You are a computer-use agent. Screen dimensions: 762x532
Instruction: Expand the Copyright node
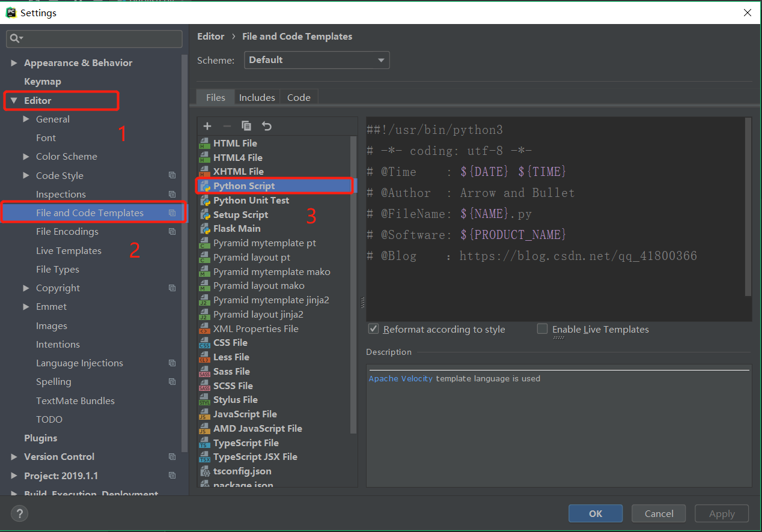(x=26, y=288)
